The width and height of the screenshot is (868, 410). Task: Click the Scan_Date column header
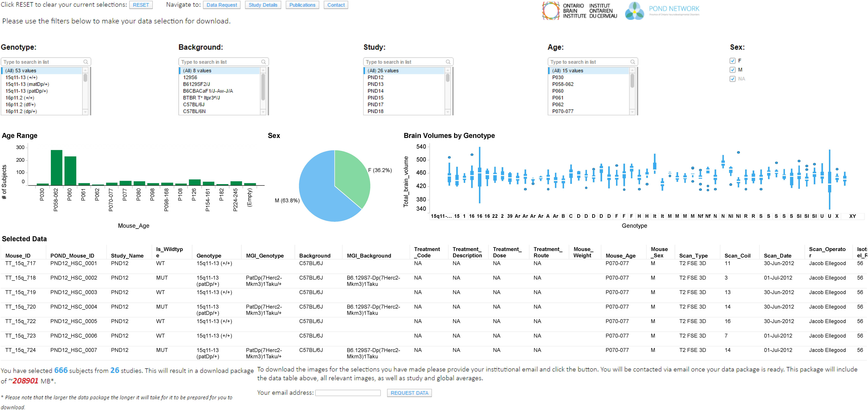(777, 256)
